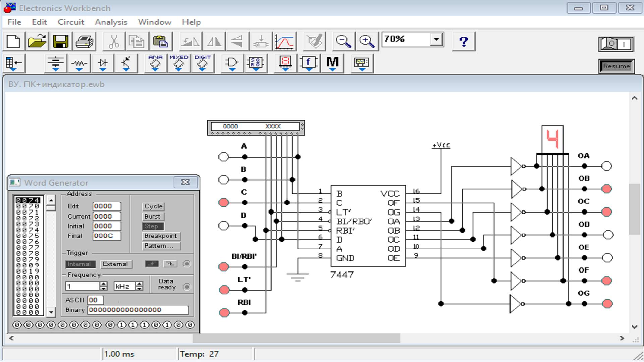Screen dimensions: 644x362
Task: Open the Instruments parts bin
Action: 362,63
